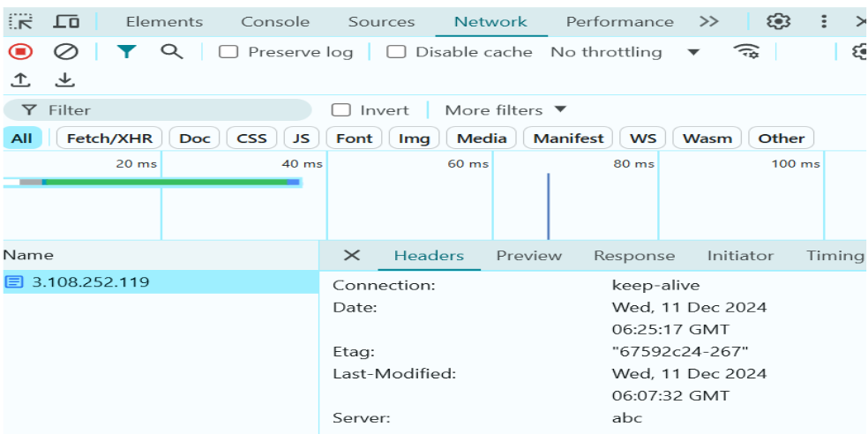Open DevTools settings gear

(x=777, y=22)
